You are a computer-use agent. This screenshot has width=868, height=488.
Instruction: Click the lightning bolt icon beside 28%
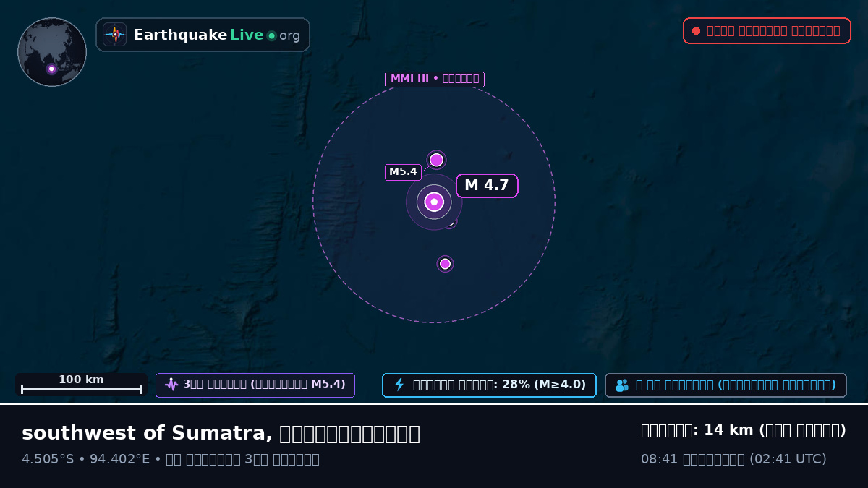point(399,385)
